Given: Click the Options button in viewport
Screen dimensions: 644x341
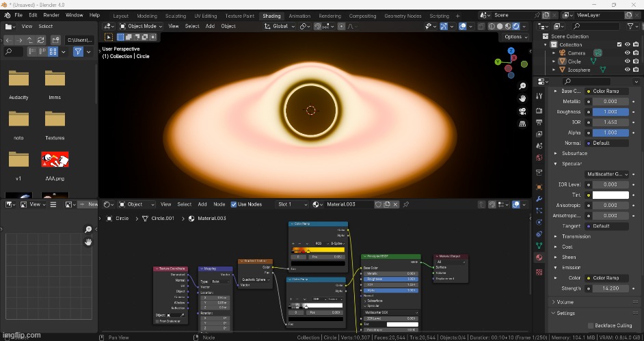Looking at the screenshot, I should [515, 37].
